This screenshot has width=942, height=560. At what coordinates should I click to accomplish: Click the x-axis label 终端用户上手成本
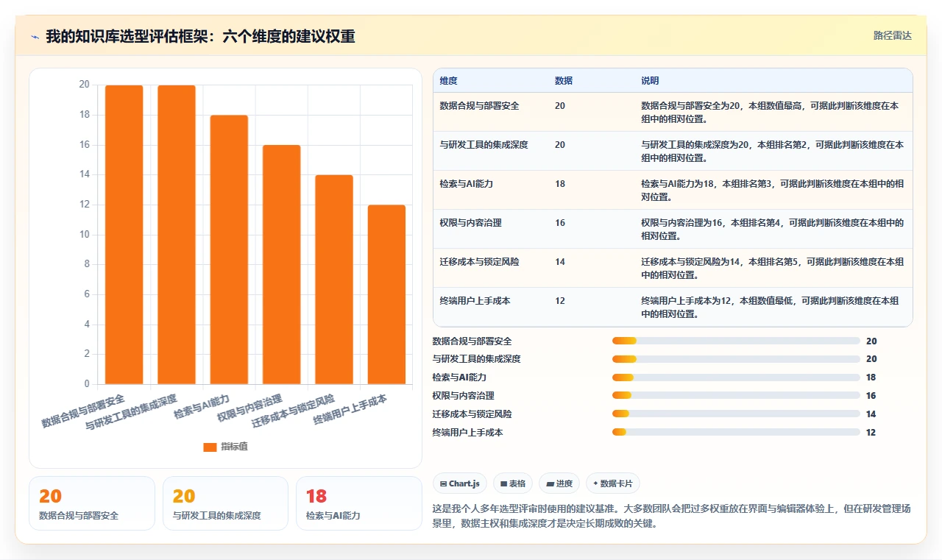tap(351, 409)
